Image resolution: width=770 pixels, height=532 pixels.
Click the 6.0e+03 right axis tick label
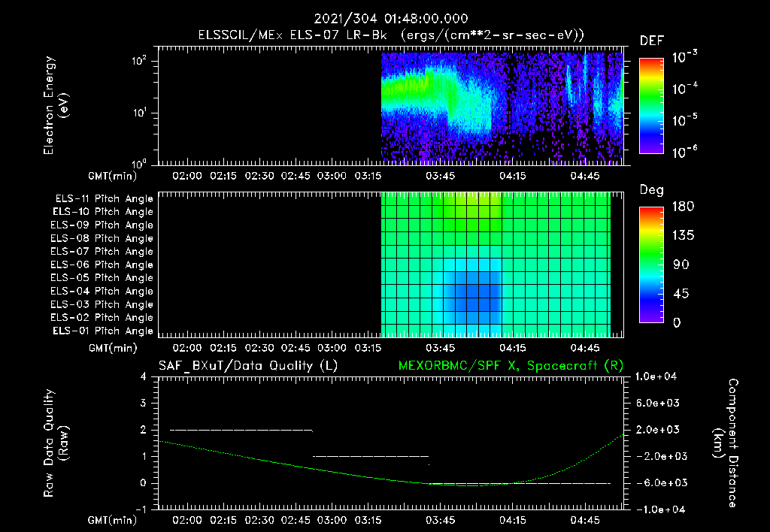coord(658,403)
